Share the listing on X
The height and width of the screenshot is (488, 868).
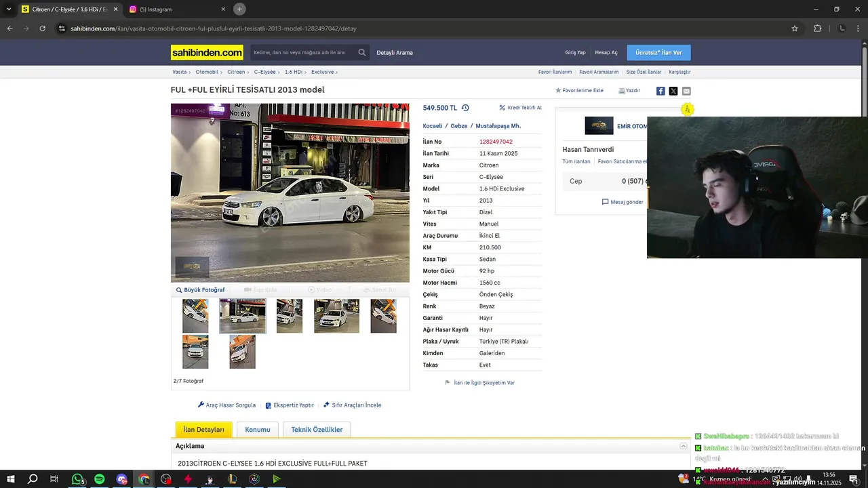click(673, 91)
